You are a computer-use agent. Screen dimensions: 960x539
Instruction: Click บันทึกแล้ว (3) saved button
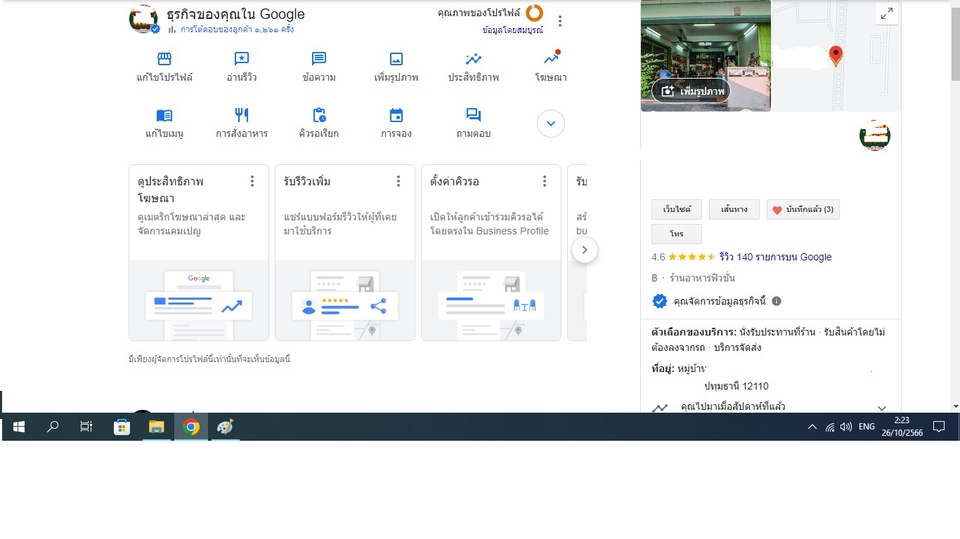click(803, 209)
